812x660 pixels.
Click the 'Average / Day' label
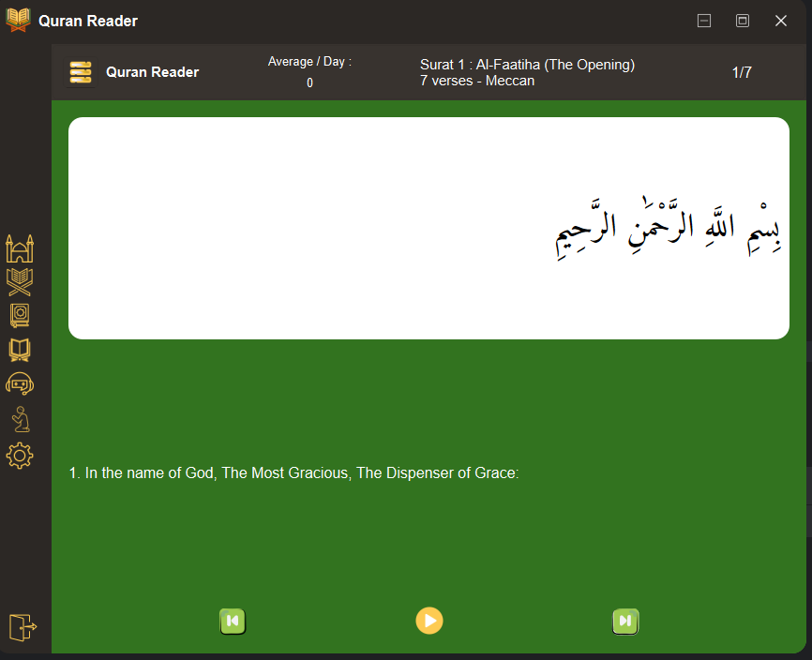[309, 62]
